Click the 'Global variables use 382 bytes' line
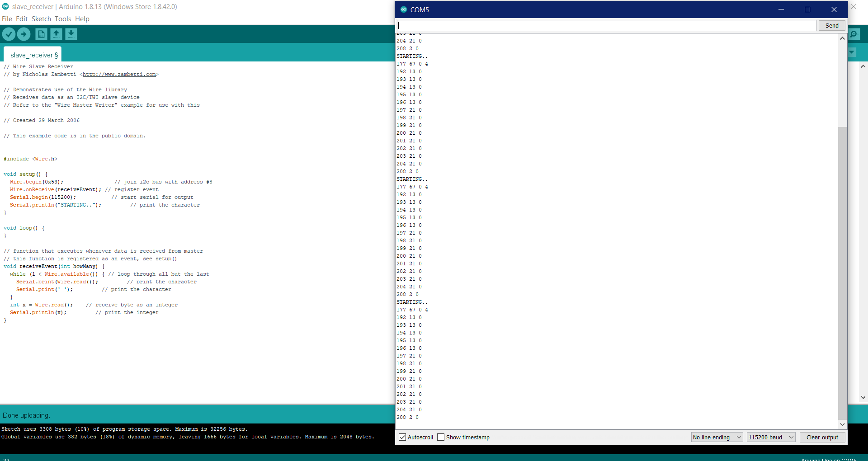The height and width of the screenshot is (461, 868). point(188,437)
